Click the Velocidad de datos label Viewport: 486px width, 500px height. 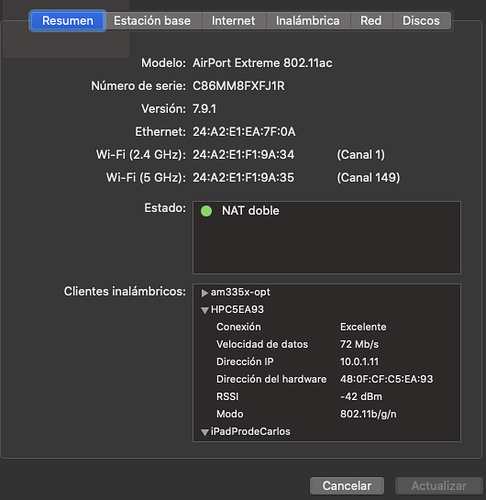[x=262, y=344]
